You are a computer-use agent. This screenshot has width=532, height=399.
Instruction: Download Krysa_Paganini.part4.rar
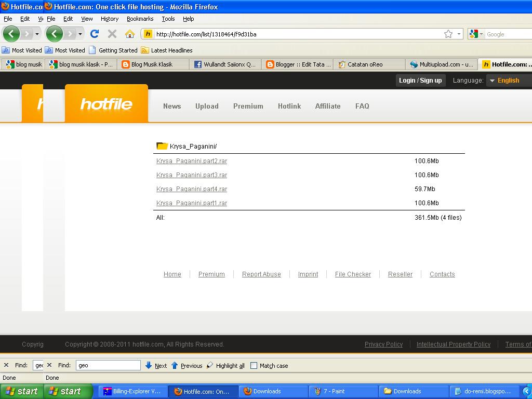click(192, 189)
